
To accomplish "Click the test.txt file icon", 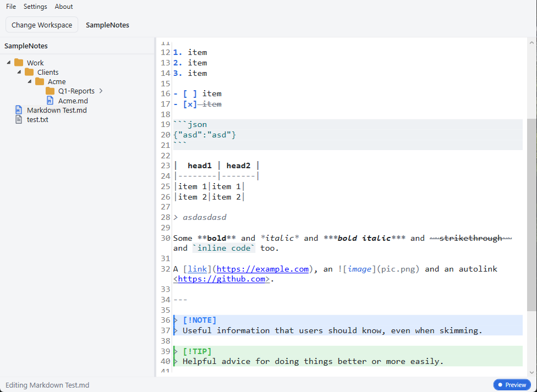I will [19, 119].
